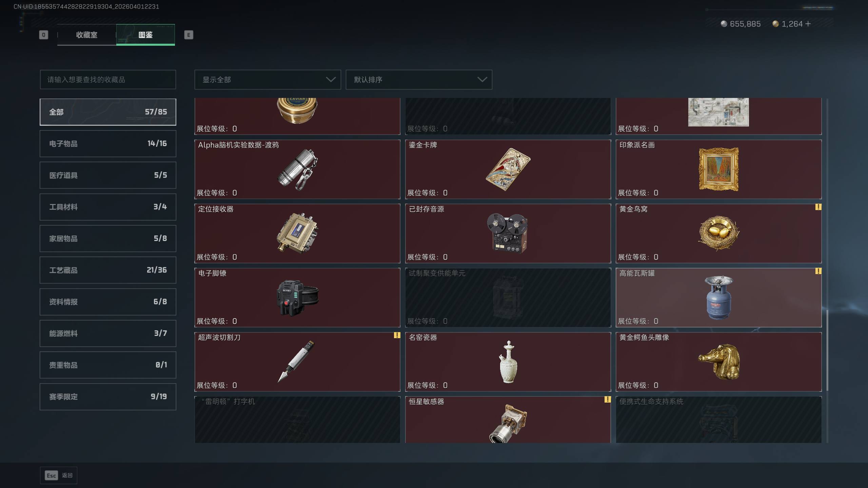Open the 印象派名画 framed painting icon
This screenshot has width=868, height=488.
[718, 169]
